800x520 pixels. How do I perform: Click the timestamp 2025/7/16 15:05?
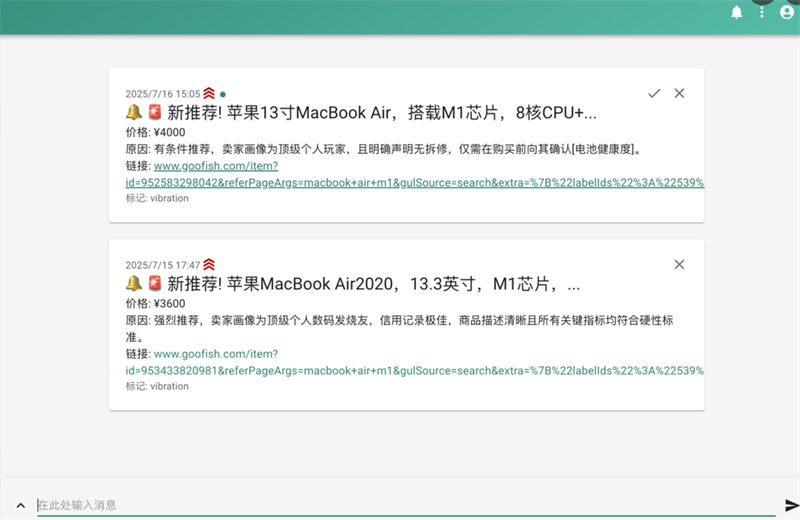click(163, 94)
